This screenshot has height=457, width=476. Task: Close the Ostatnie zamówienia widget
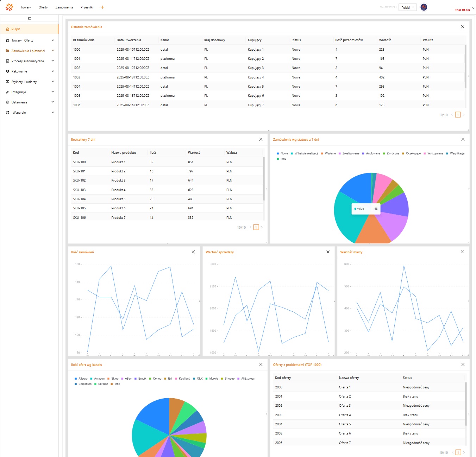463,27
